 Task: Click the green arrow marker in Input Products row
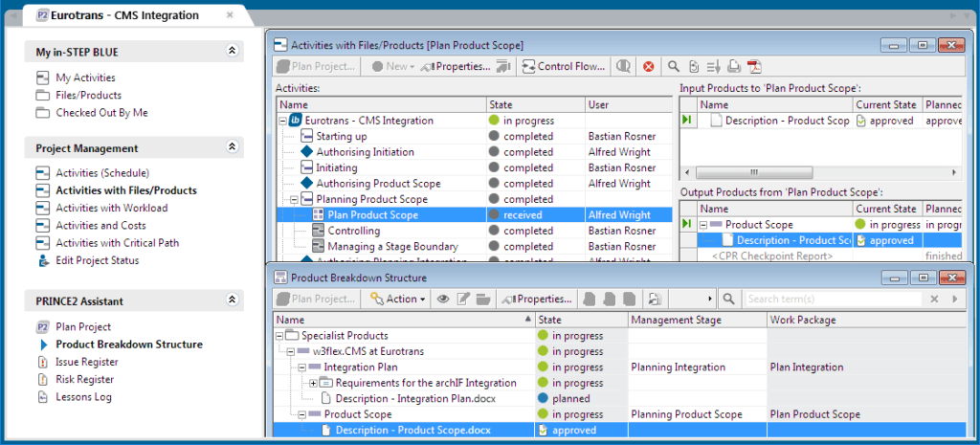pos(687,120)
